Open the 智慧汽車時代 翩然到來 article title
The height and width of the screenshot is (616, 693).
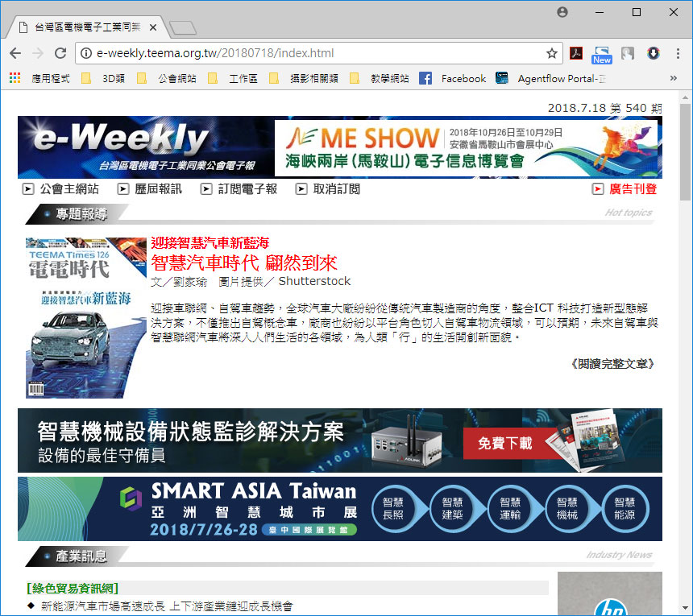244,263
